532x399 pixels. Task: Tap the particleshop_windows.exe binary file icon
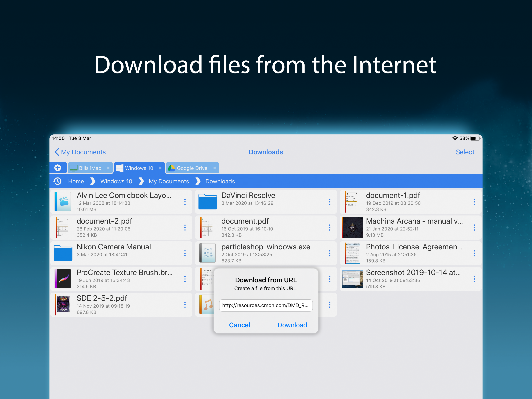point(208,253)
